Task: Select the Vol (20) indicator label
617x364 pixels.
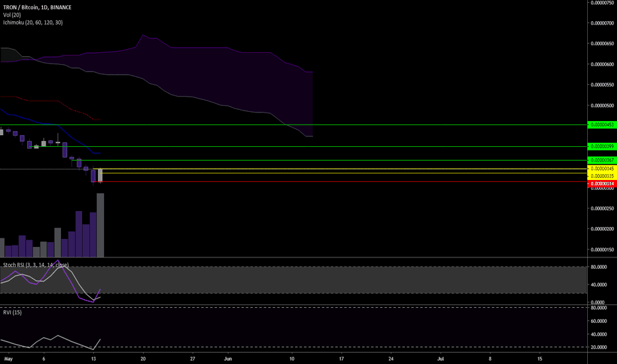Action: click(x=12, y=15)
